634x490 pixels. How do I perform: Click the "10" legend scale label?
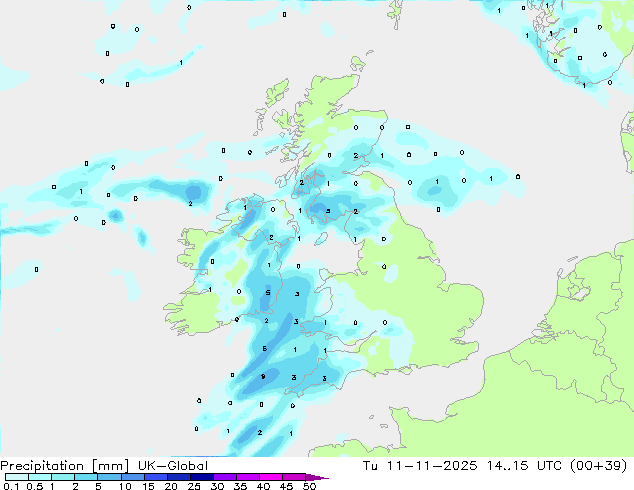click(x=125, y=486)
